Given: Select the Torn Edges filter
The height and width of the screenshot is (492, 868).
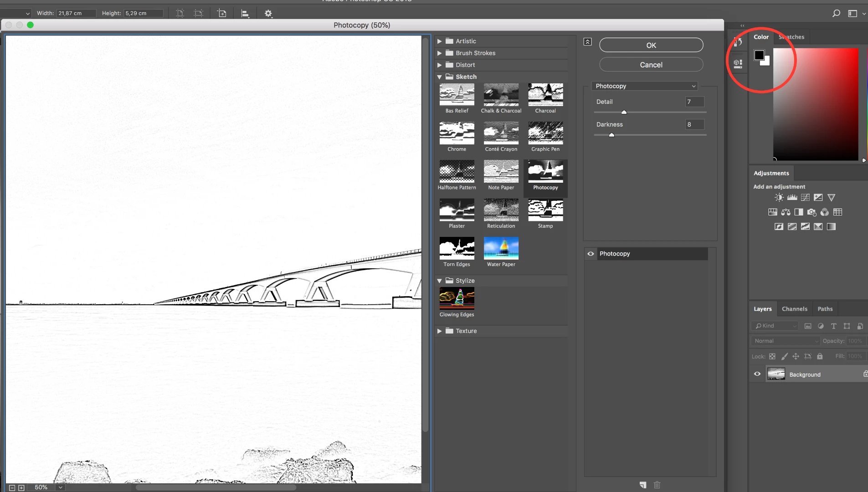Looking at the screenshot, I should pos(457,248).
